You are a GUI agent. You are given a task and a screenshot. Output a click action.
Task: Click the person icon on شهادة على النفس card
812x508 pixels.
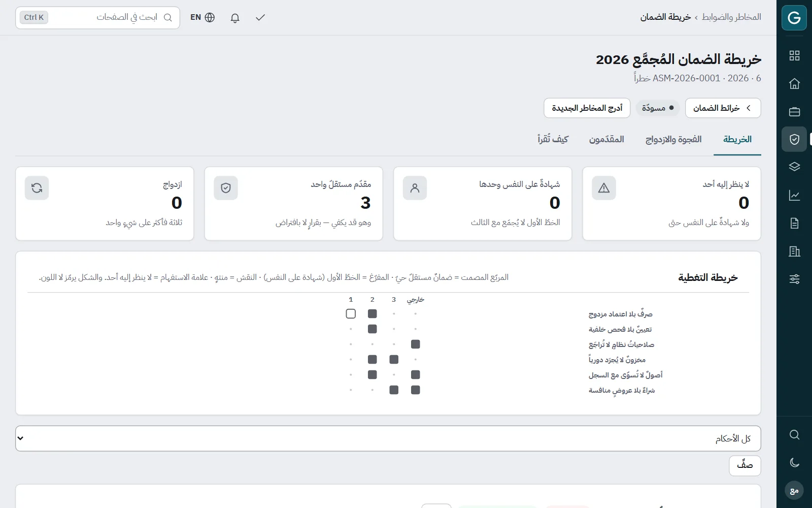[415, 188]
